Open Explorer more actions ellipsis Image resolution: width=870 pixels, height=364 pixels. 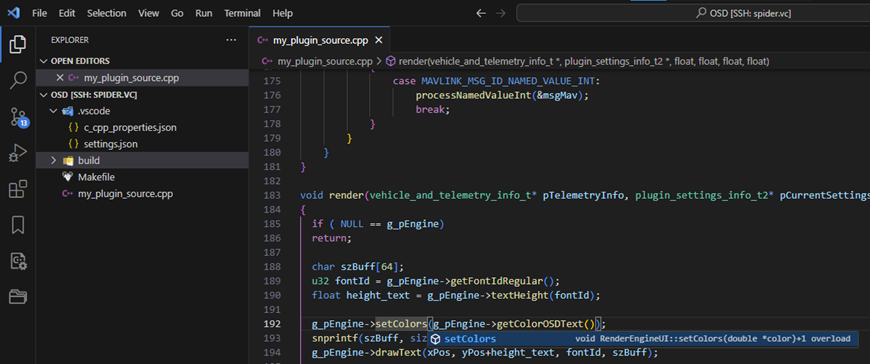pos(231,40)
